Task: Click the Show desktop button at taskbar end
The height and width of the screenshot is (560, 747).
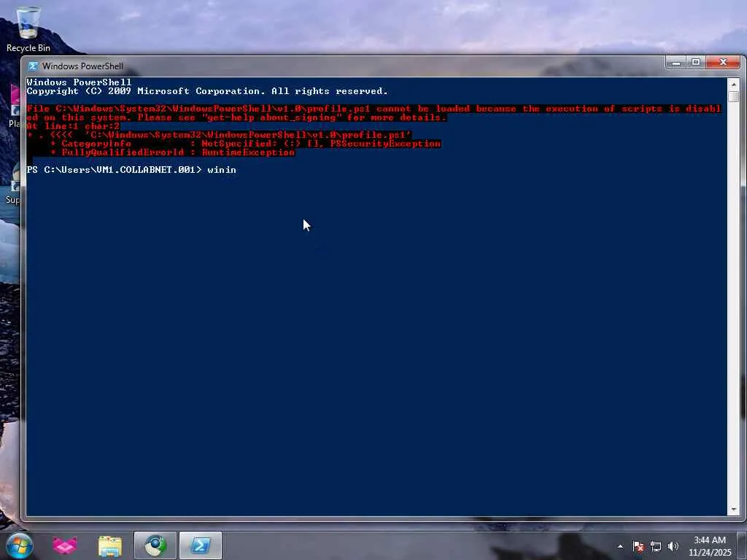Action: coord(742,545)
